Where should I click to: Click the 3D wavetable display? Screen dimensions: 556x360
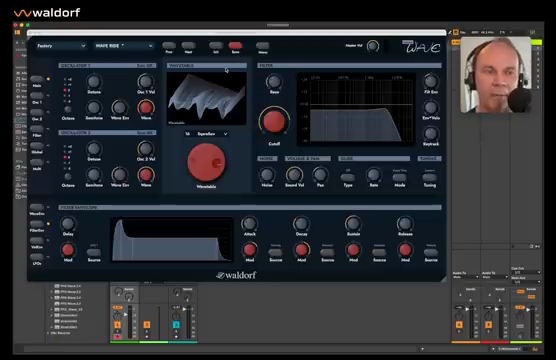click(206, 98)
